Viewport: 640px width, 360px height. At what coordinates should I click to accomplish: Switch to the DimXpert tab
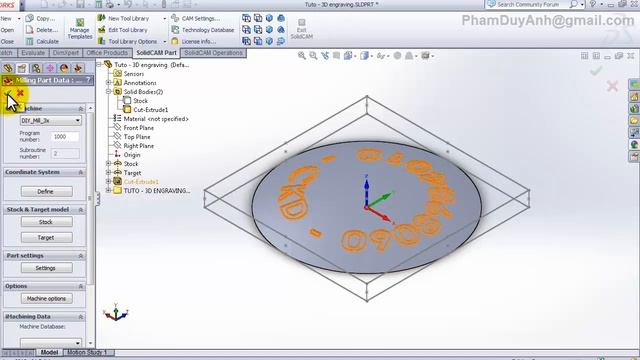pyautogui.click(x=66, y=53)
